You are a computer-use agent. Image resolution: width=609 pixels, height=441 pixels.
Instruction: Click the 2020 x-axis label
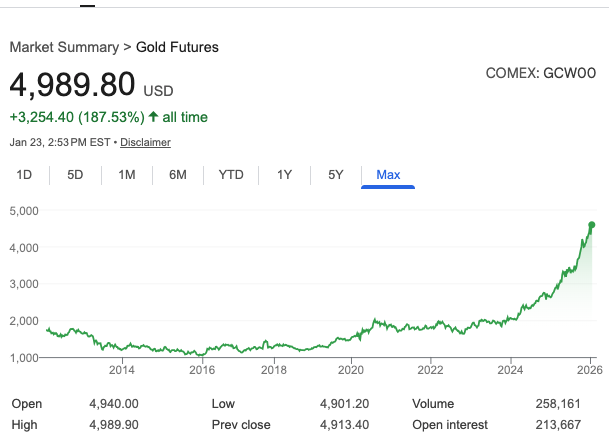(351, 369)
